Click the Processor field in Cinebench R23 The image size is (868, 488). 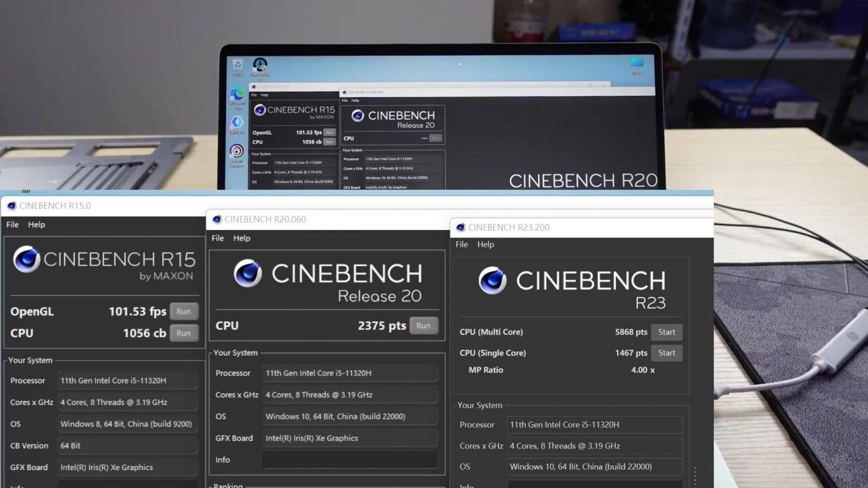pos(594,424)
